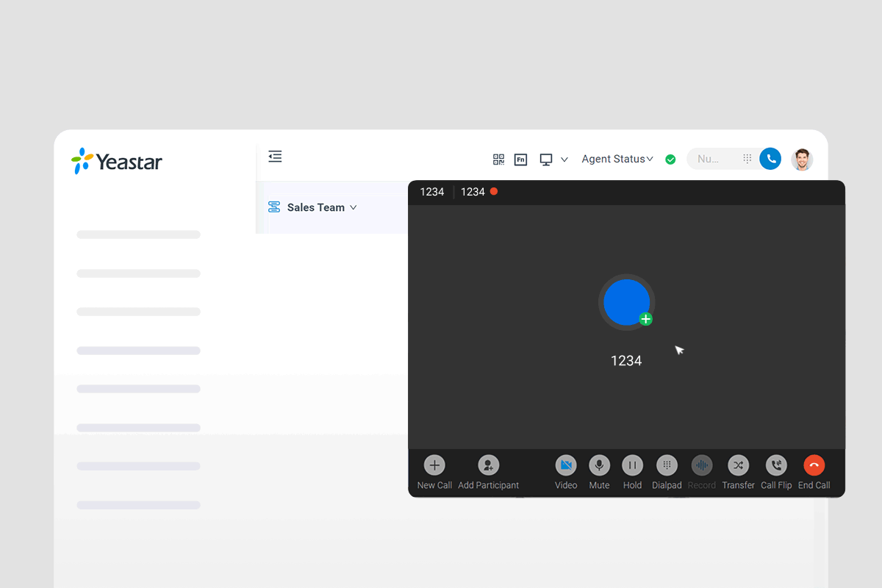Mute the microphone

599,472
